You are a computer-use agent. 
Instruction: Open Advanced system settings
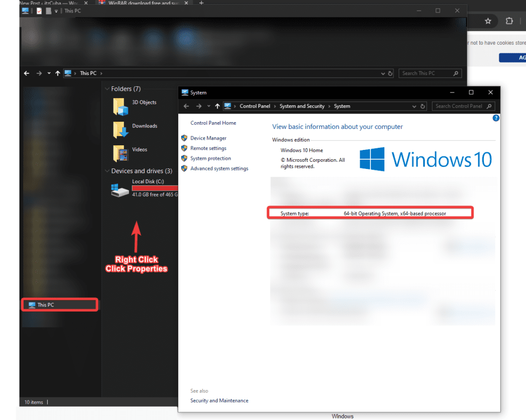219,168
